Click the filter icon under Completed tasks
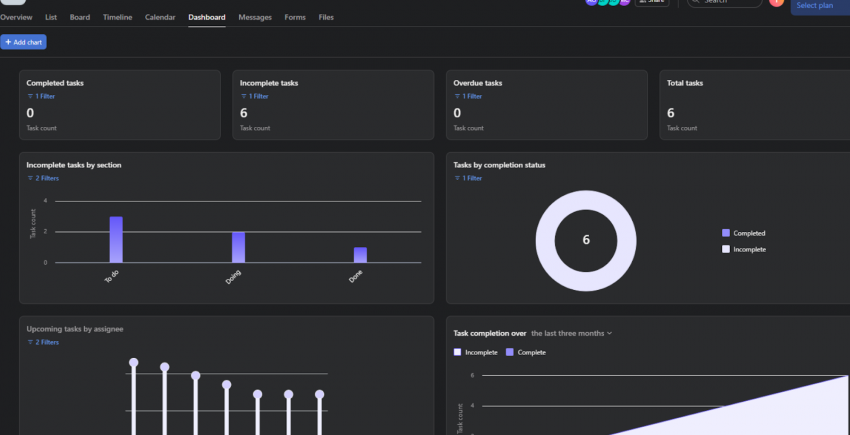 tap(29, 97)
